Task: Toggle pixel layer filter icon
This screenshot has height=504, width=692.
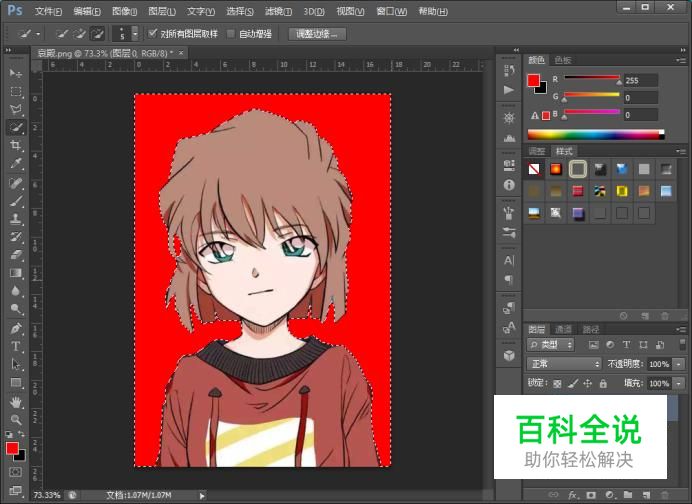Action: (x=594, y=345)
